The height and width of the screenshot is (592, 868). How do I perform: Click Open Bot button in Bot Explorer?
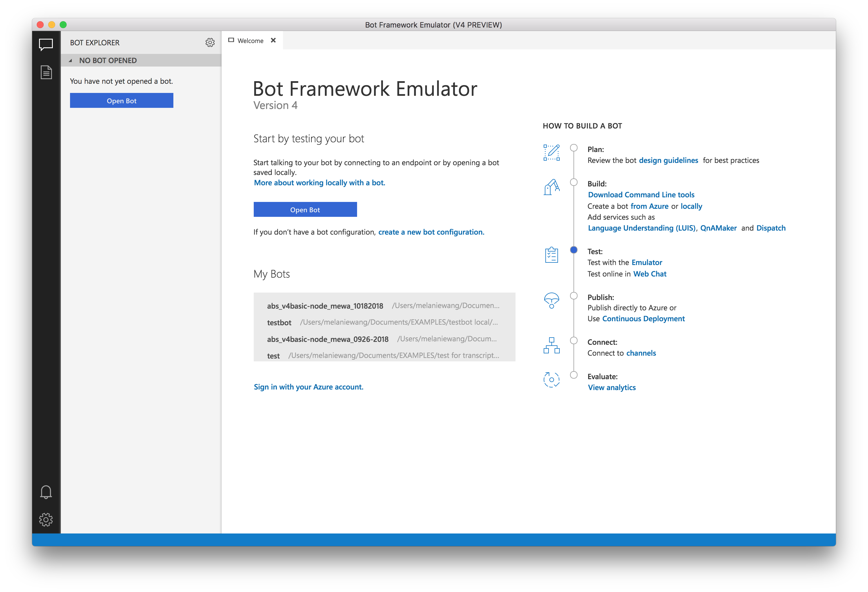pyautogui.click(x=121, y=100)
